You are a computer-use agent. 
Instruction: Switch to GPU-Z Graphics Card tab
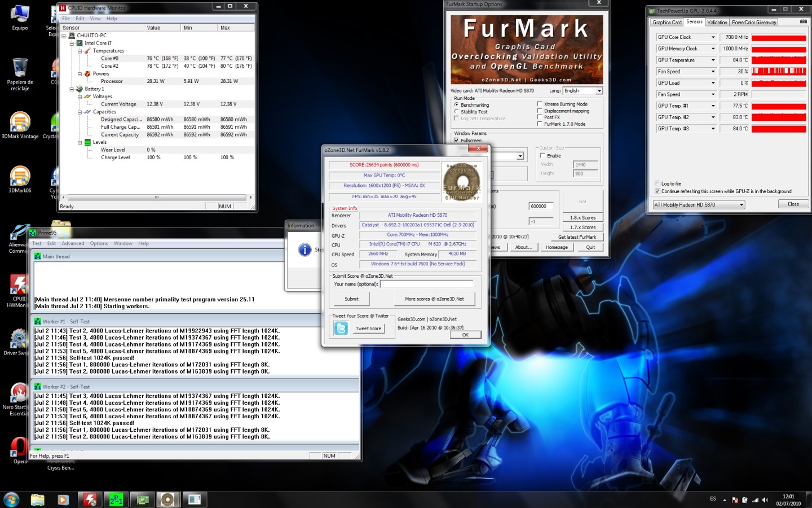[x=667, y=23]
